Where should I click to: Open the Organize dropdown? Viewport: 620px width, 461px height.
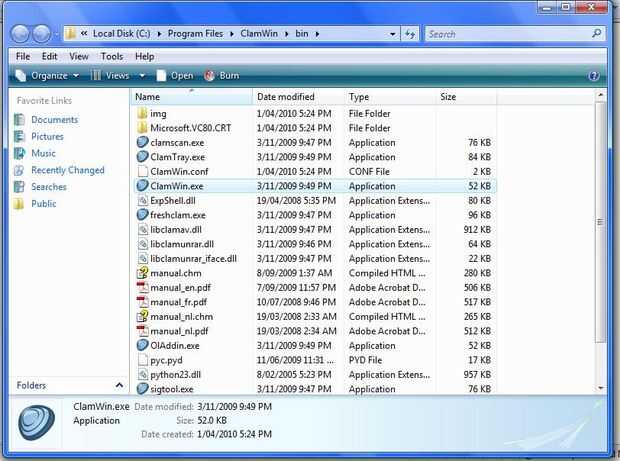click(47, 76)
